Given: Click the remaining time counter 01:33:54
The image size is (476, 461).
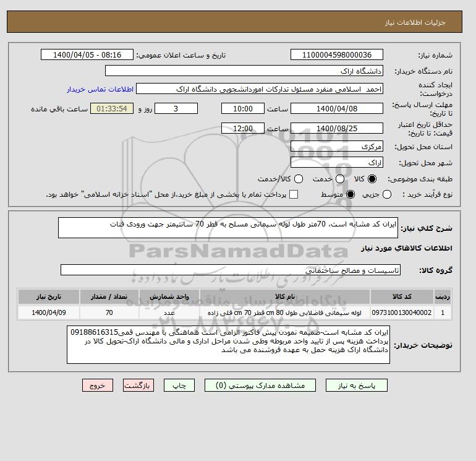Looking at the screenshot, I should (x=112, y=108).
